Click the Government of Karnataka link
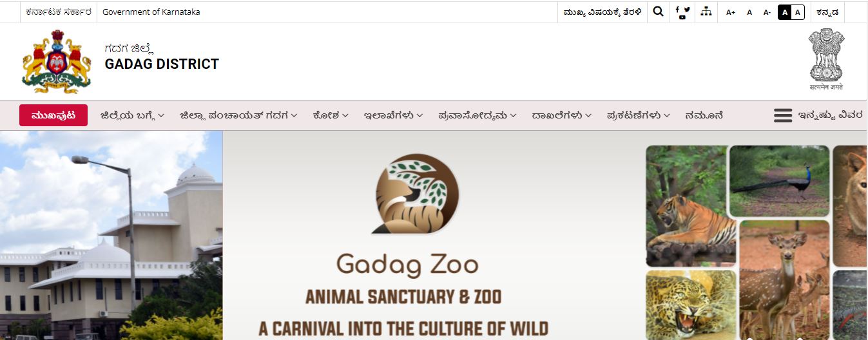 click(151, 12)
